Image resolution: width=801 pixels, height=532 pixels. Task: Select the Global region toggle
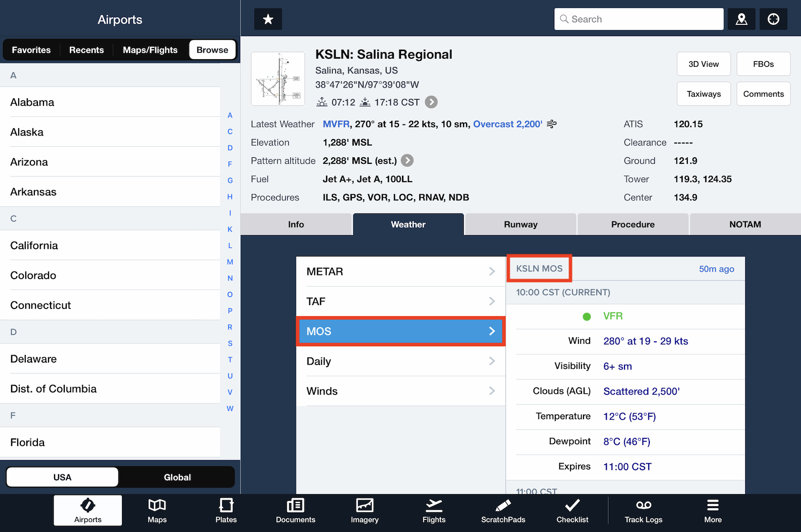point(177,477)
